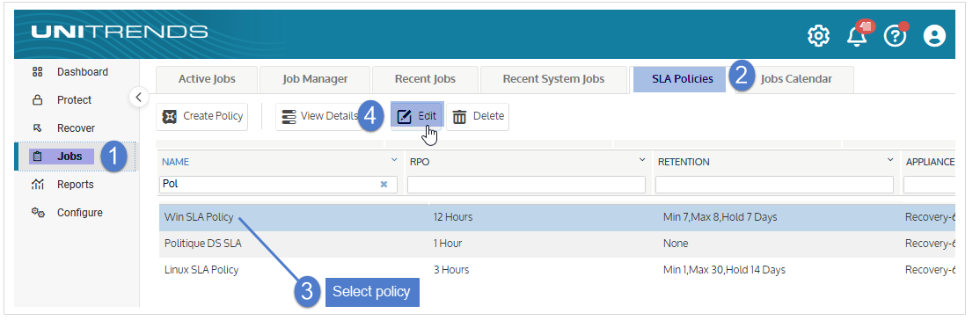Screen dimensions: 980x328
Task: Open the RETENTION column dropdown arrow
Action: click(x=890, y=161)
